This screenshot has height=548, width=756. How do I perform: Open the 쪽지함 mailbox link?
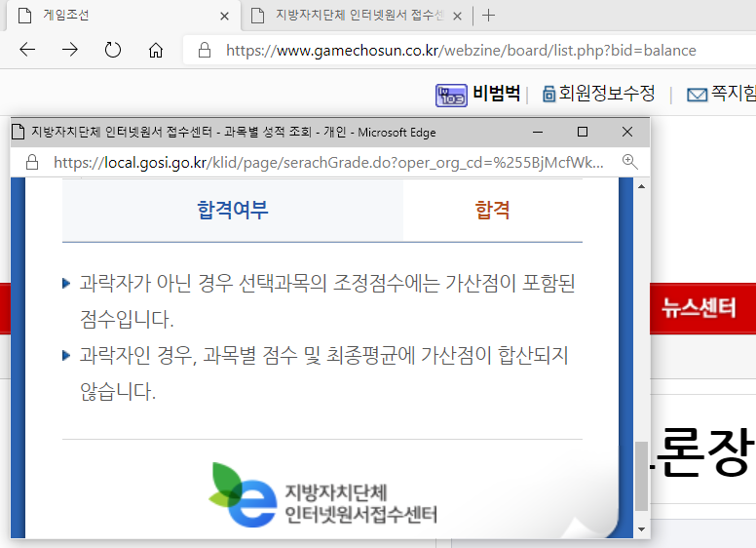click(721, 94)
